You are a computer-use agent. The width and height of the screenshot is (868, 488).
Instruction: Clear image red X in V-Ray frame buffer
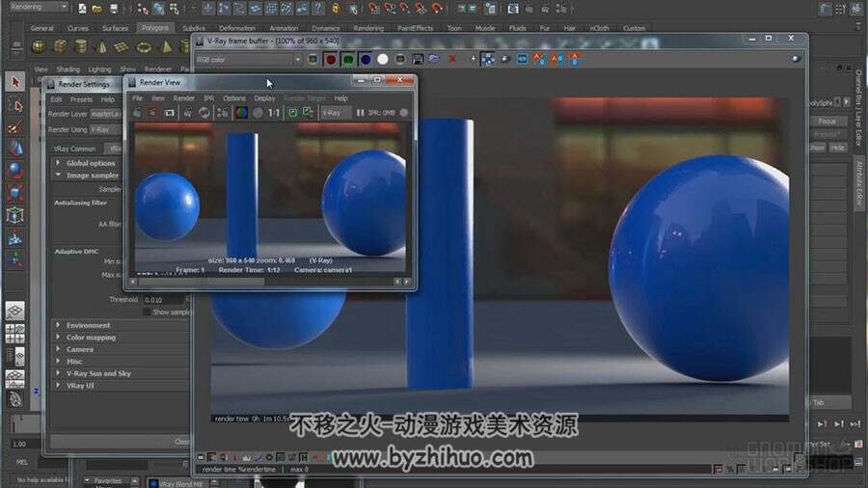[x=452, y=59]
